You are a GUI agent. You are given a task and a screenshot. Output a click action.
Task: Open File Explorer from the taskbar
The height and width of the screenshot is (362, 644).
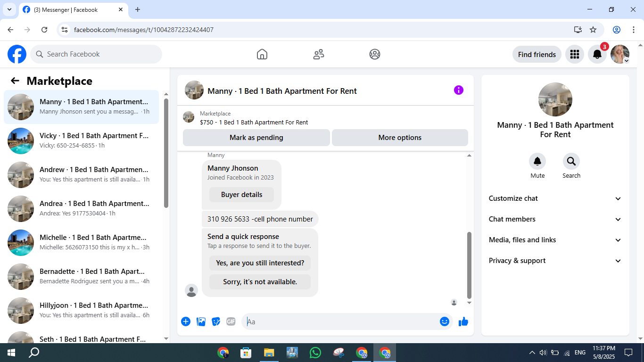point(269,353)
